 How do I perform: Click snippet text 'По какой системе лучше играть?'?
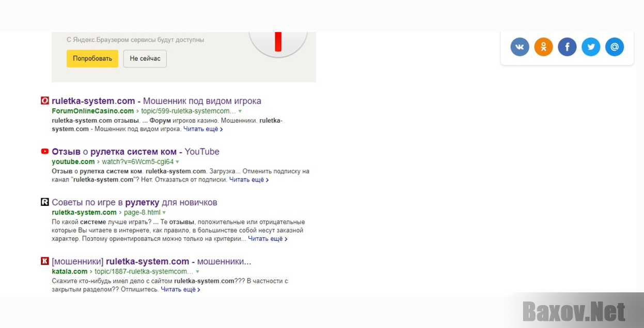(x=102, y=222)
